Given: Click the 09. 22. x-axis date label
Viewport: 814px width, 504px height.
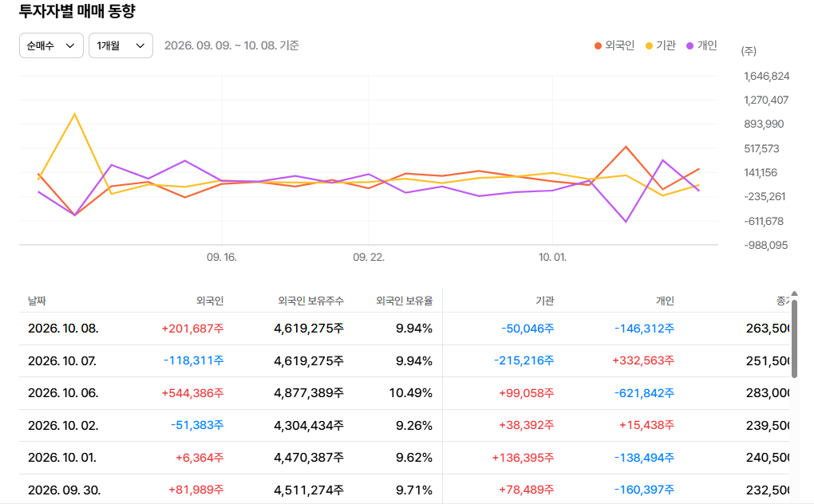Looking at the screenshot, I should coord(369,258).
